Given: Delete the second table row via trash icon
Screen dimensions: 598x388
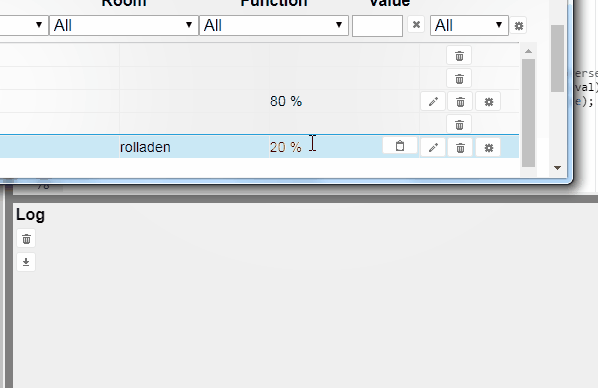Looking at the screenshot, I should point(459,79).
